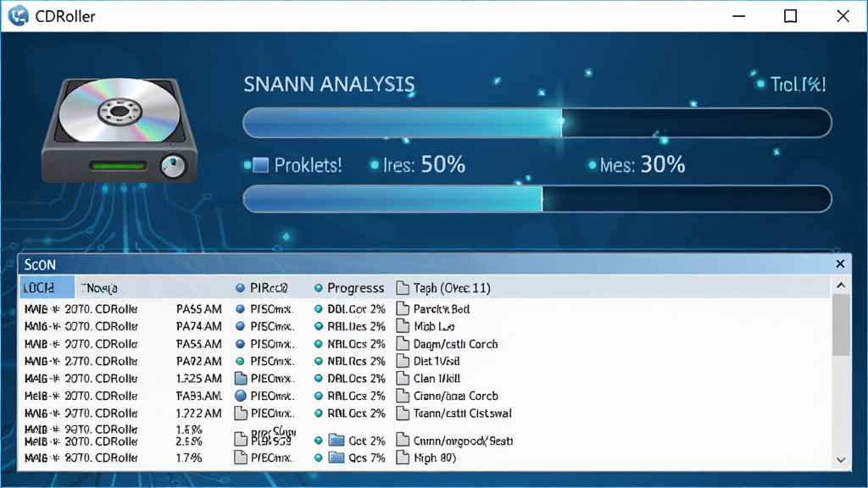Click the PA02 AM time value
Viewport: 868px width, 488px height.
click(x=198, y=361)
